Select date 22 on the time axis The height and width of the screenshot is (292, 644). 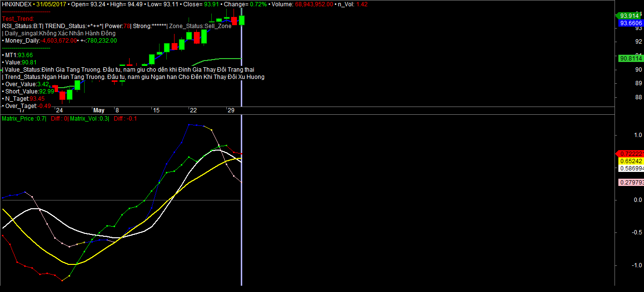point(193,110)
